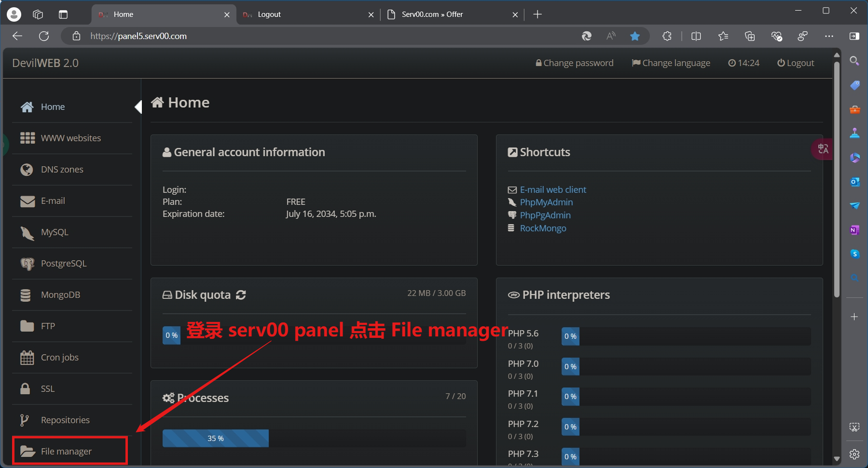Viewport: 868px width, 468px height.
Task: Go back to previous page
Action: click(x=17, y=36)
